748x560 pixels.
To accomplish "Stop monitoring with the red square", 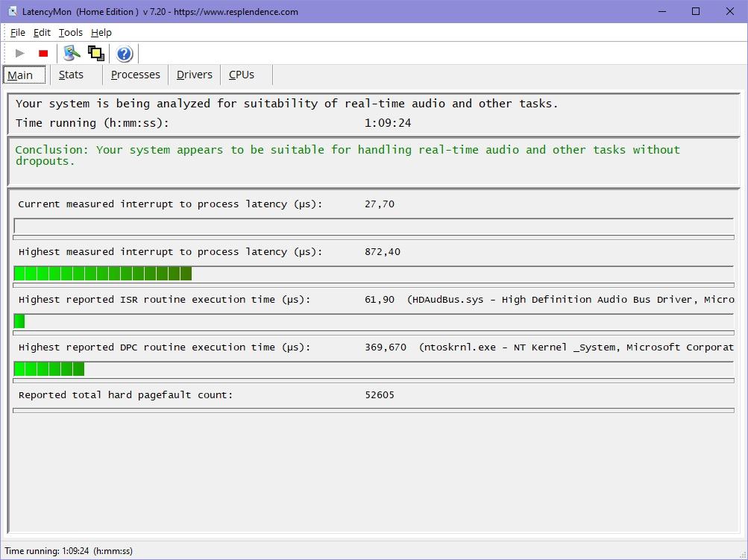I will pos(43,53).
